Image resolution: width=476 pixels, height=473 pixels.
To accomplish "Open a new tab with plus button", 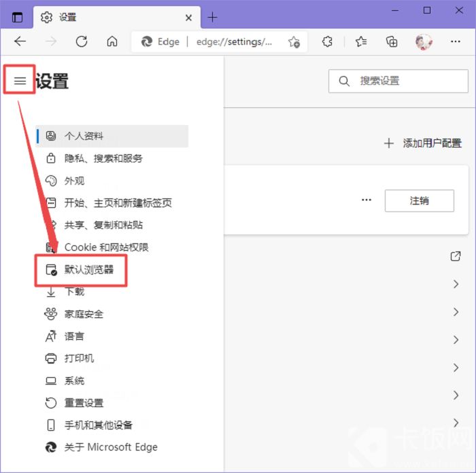I will [x=212, y=17].
